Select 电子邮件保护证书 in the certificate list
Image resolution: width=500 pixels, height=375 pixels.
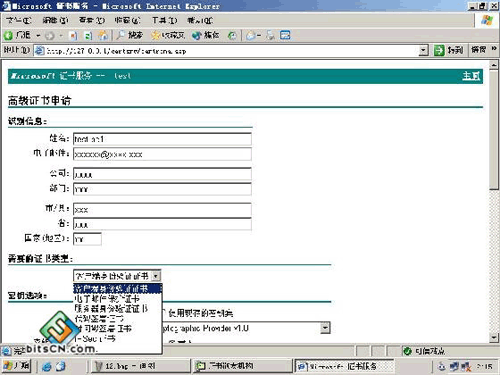tap(117, 298)
